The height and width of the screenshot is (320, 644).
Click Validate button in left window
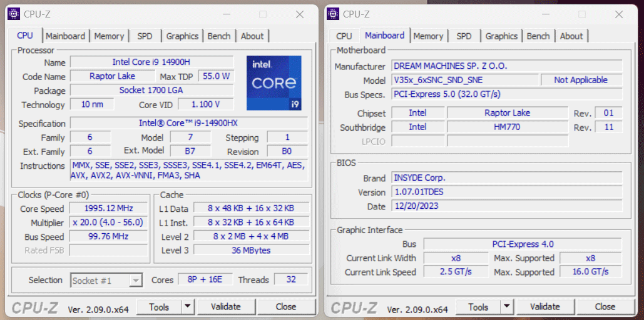(x=226, y=306)
